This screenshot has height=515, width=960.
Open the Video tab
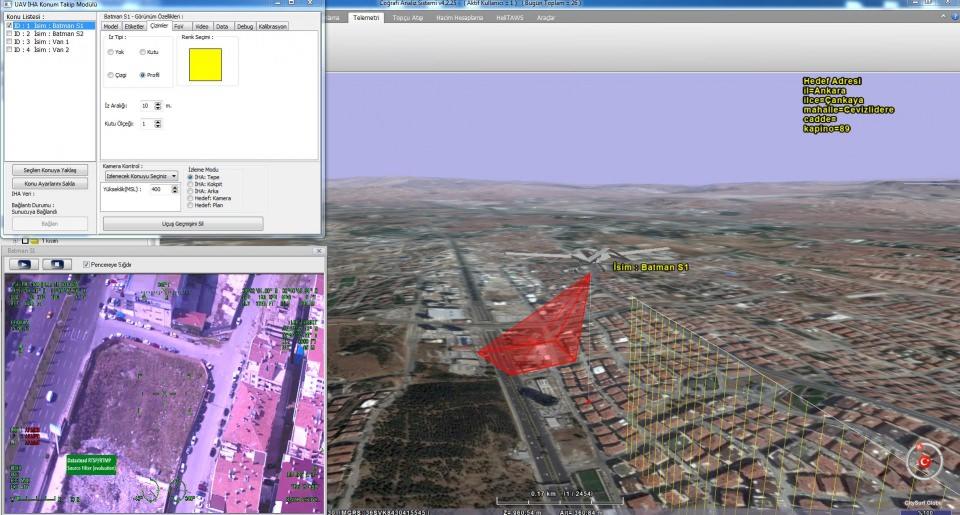coord(201,27)
